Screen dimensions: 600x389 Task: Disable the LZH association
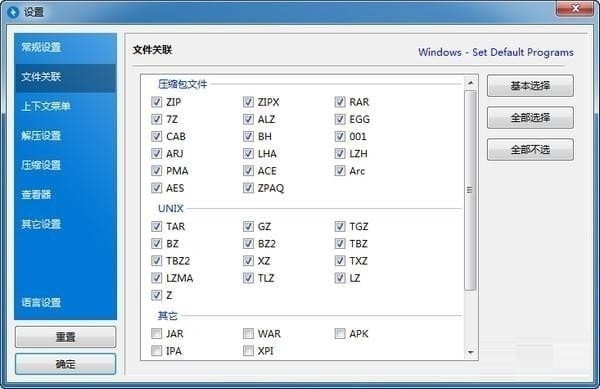340,154
